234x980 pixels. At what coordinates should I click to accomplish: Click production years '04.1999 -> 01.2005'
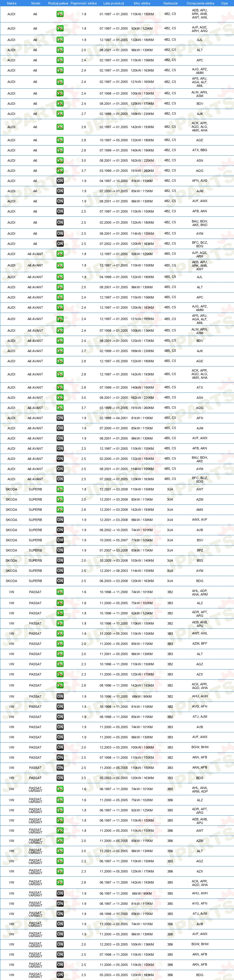[x=114, y=277]
